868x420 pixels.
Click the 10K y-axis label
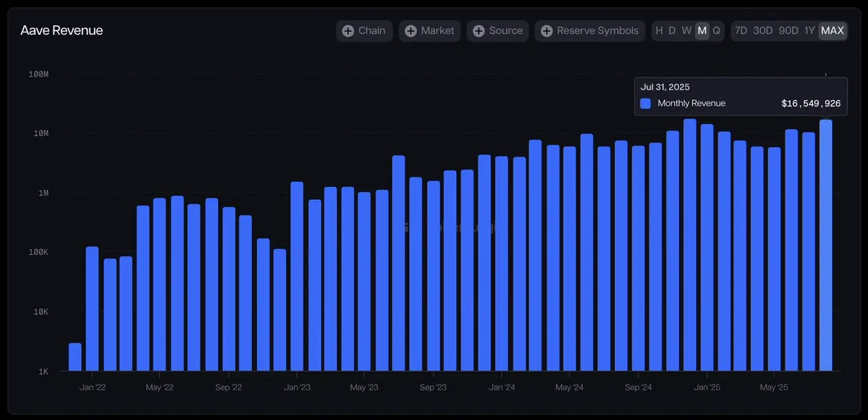tap(41, 312)
